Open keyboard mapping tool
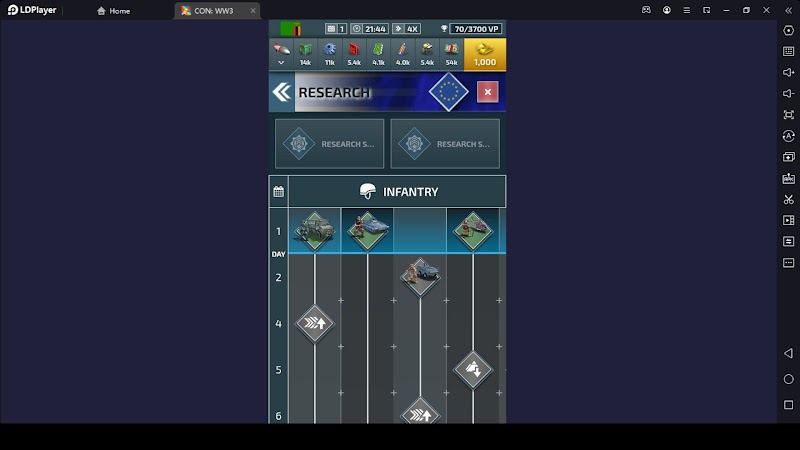800x450 pixels. tap(788, 52)
